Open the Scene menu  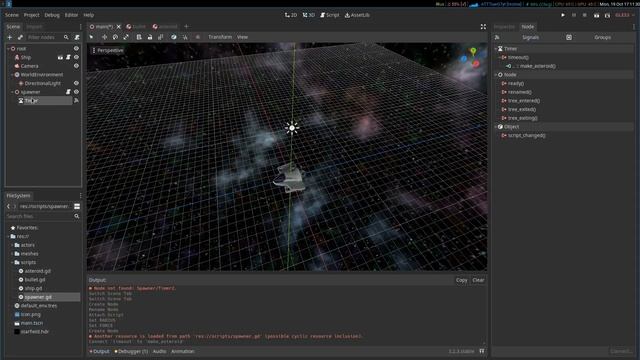pyautogui.click(x=12, y=15)
